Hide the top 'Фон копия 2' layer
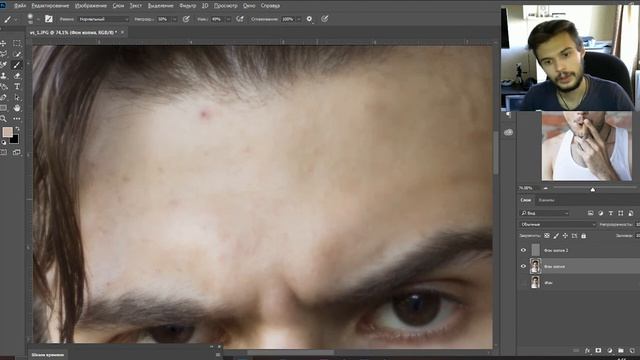Image resolution: width=640 pixels, height=360 pixels. click(x=523, y=250)
